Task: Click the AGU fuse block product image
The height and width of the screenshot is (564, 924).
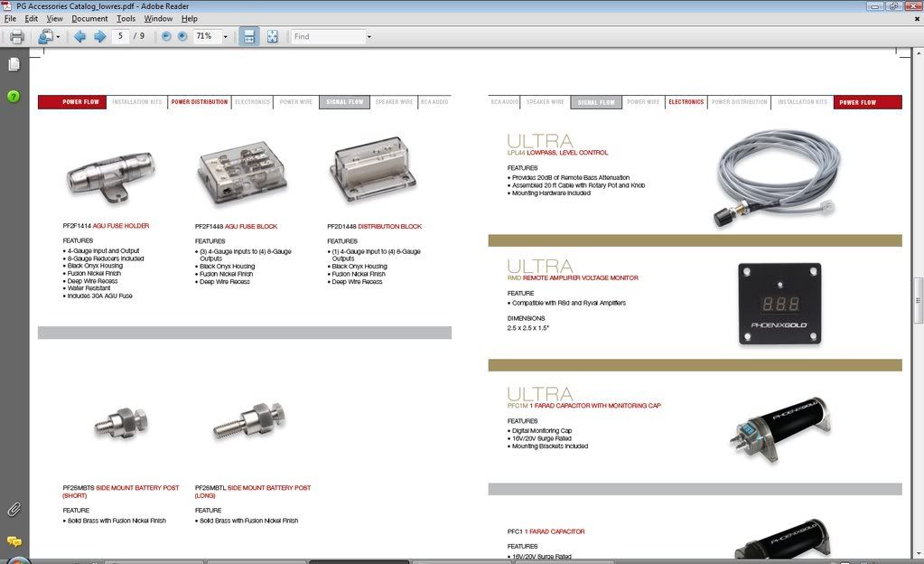Action: pos(241,173)
